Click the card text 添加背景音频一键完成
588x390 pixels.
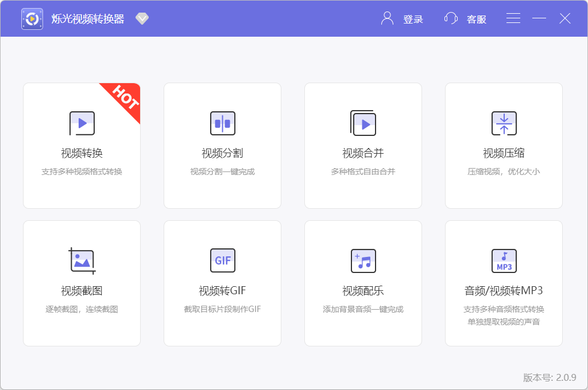[363, 308]
